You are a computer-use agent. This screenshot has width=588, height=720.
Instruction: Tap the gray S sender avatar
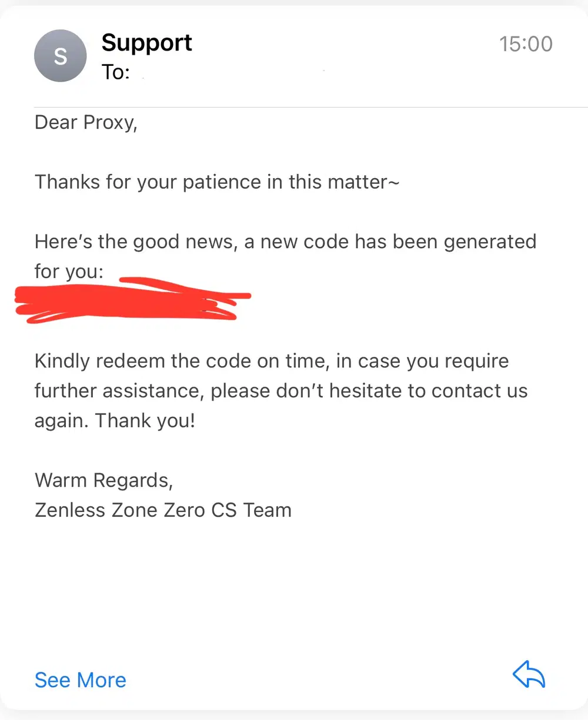click(x=61, y=56)
